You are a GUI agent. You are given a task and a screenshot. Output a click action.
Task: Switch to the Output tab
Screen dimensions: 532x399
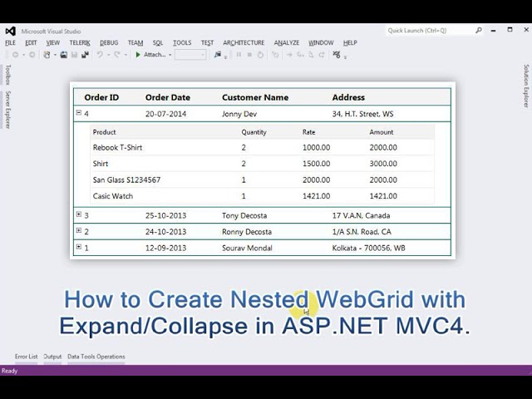point(52,357)
